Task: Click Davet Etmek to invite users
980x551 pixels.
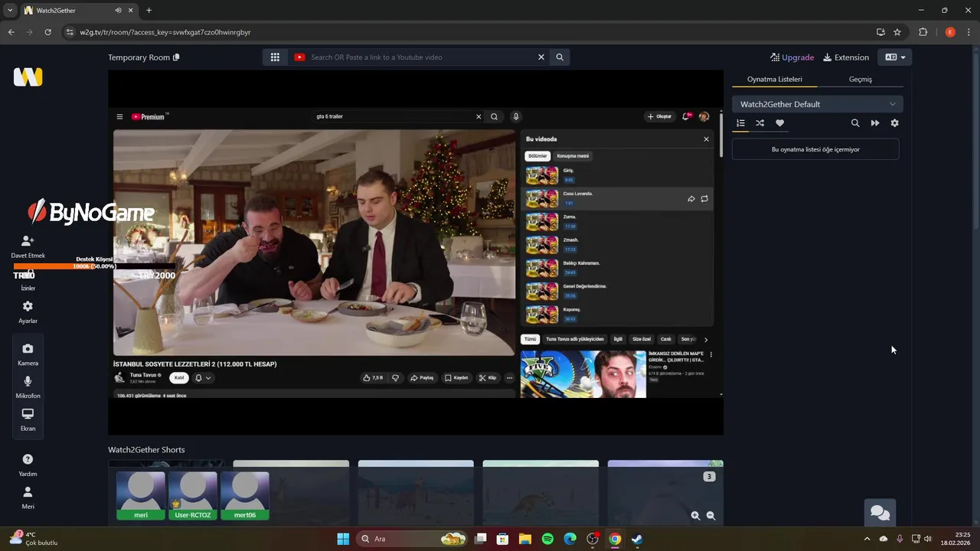Action: 28,246
